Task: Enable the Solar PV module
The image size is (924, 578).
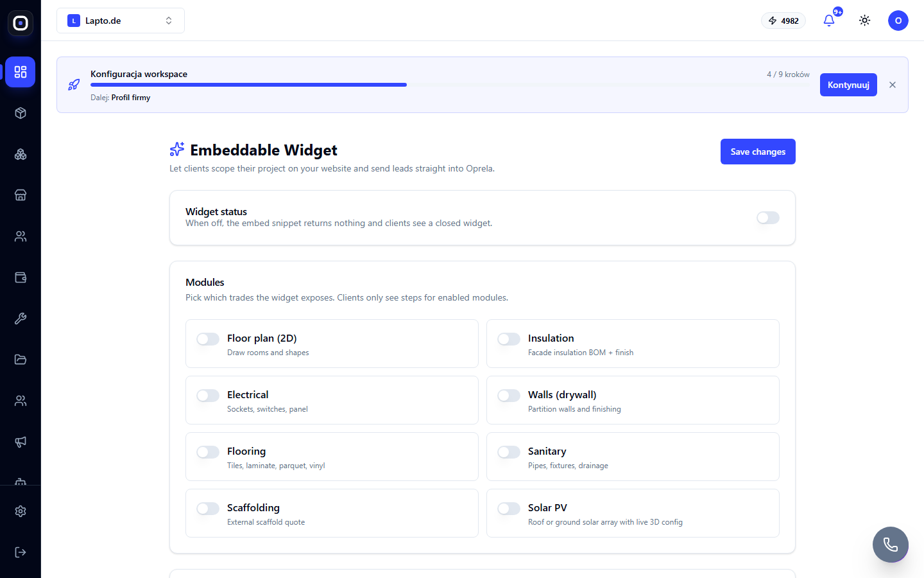Action: [509, 509]
